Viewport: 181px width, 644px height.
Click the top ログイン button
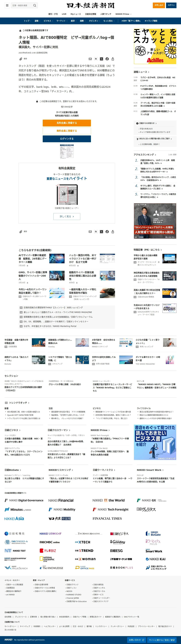coord(171,5)
